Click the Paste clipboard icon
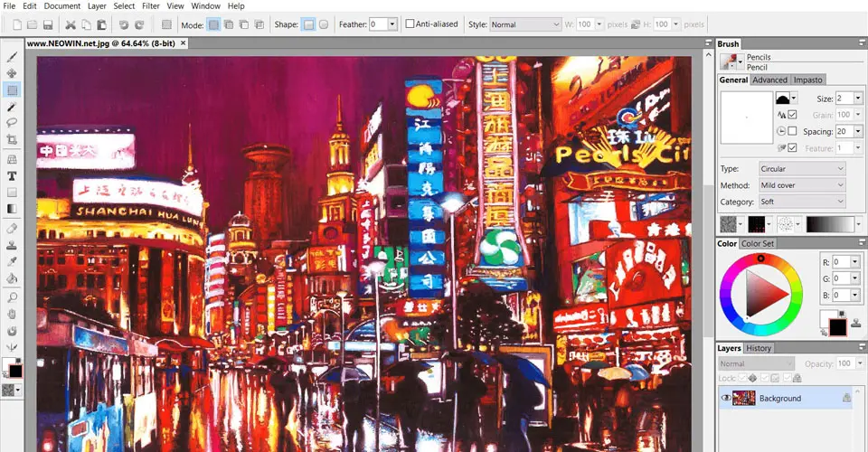 (x=101, y=24)
